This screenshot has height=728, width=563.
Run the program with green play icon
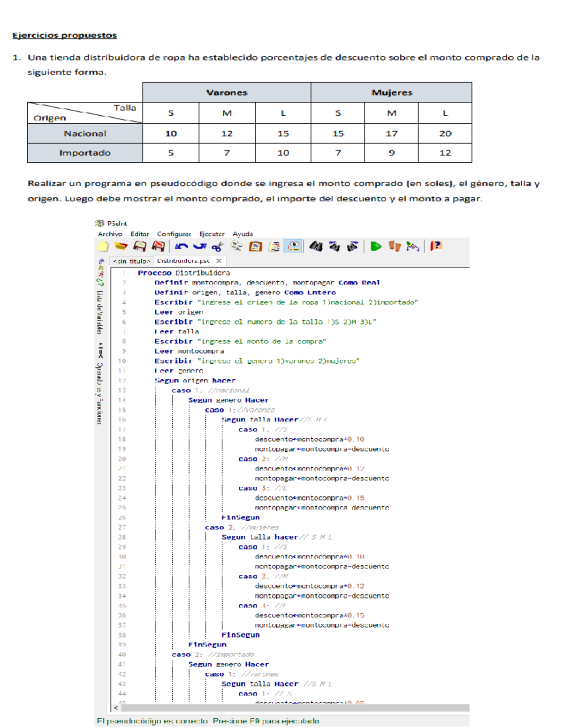click(376, 247)
